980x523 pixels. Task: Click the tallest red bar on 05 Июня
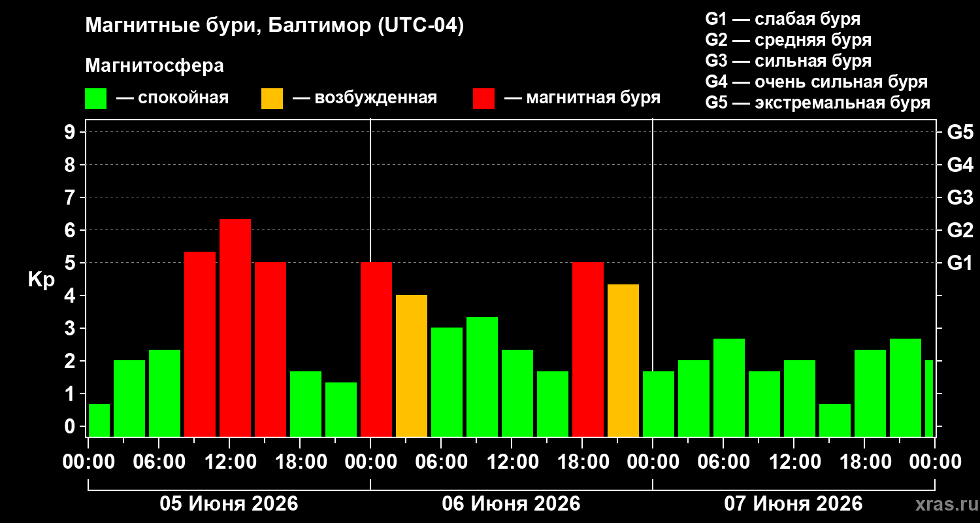pyautogui.click(x=235, y=328)
